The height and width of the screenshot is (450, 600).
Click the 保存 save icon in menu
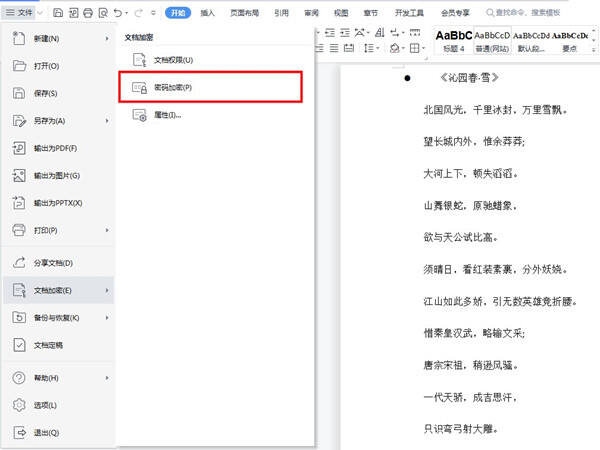[19, 93]
